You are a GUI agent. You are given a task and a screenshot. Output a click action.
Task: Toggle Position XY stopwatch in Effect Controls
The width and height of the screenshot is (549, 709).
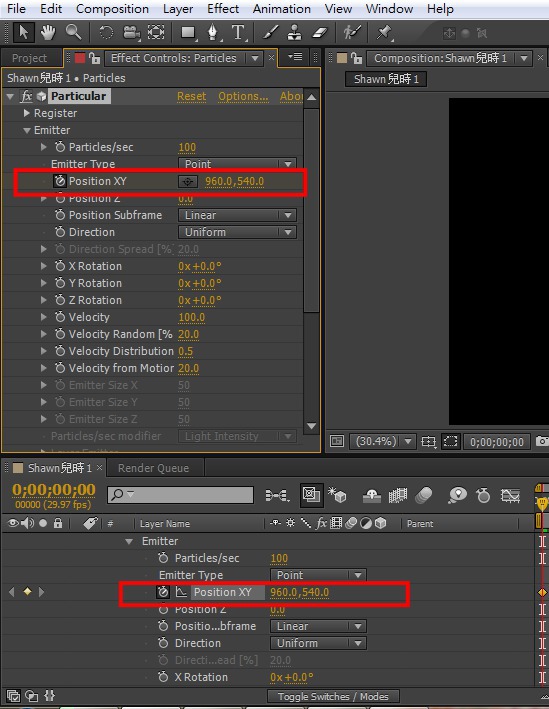pyautogui.click(x=60, y=181)
